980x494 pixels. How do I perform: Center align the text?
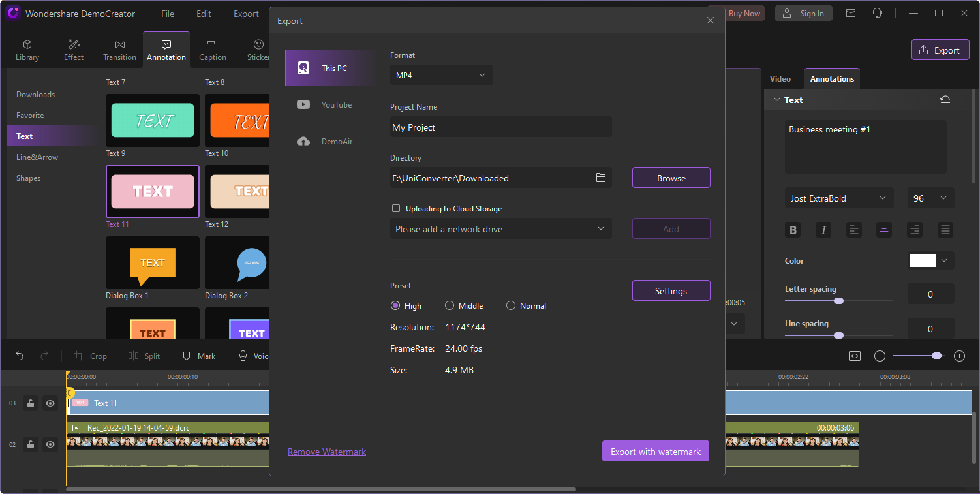(x=884, y=230)
